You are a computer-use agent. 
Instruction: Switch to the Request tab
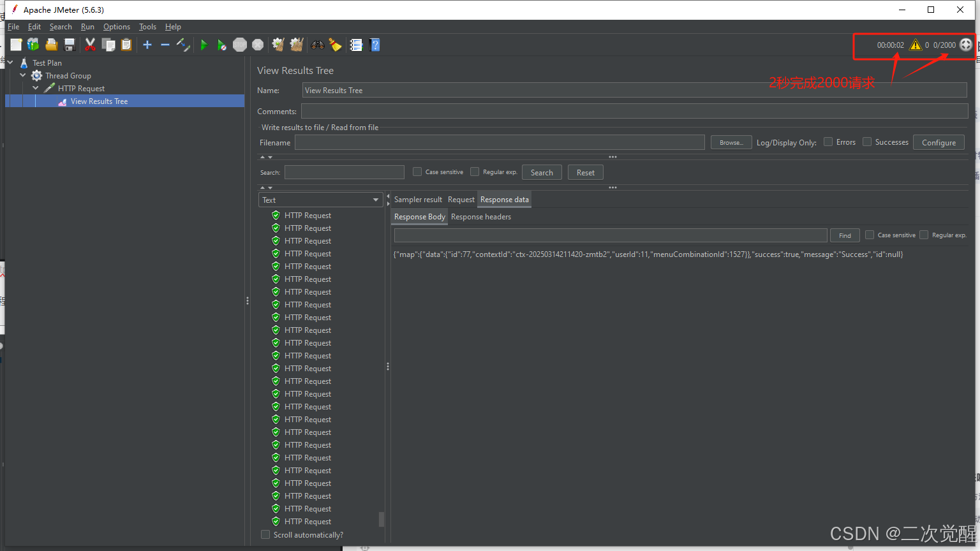click(x=461, y=200)
